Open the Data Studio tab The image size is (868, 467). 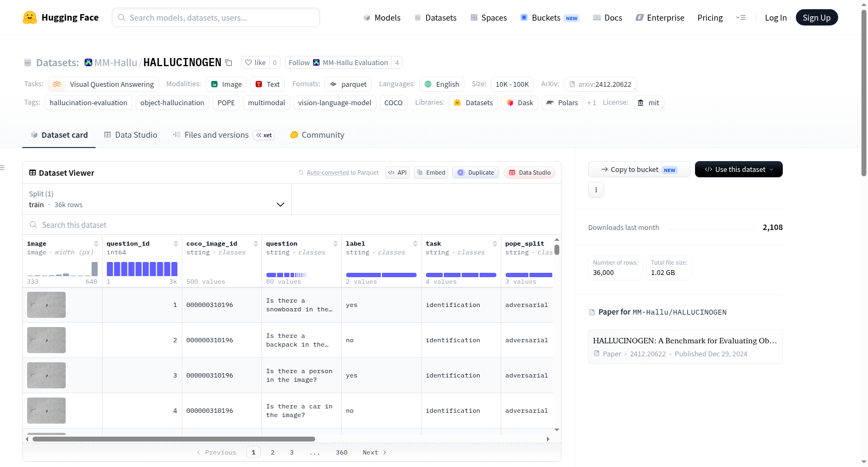click(x=131, y=135)
